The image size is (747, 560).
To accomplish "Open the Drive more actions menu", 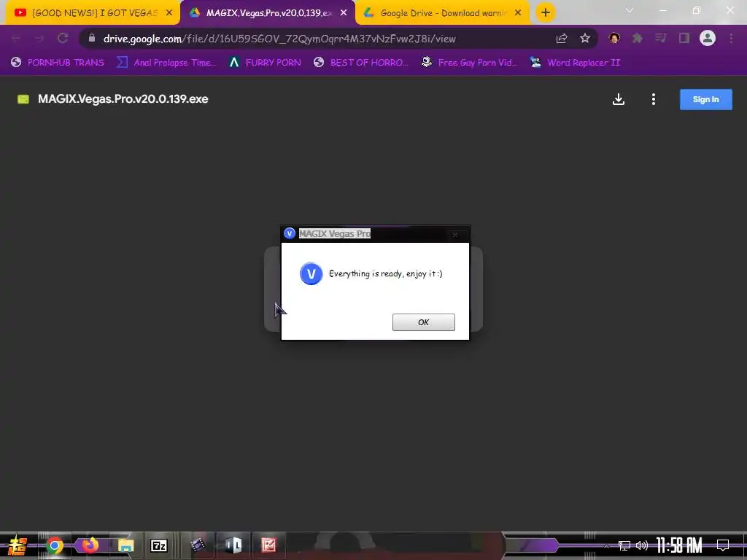I will pos(654,99).
